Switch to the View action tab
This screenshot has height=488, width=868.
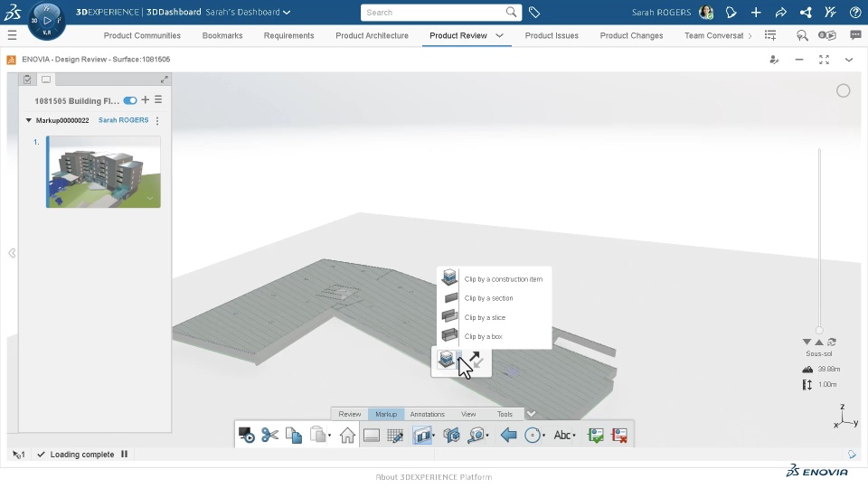point(468,414)
